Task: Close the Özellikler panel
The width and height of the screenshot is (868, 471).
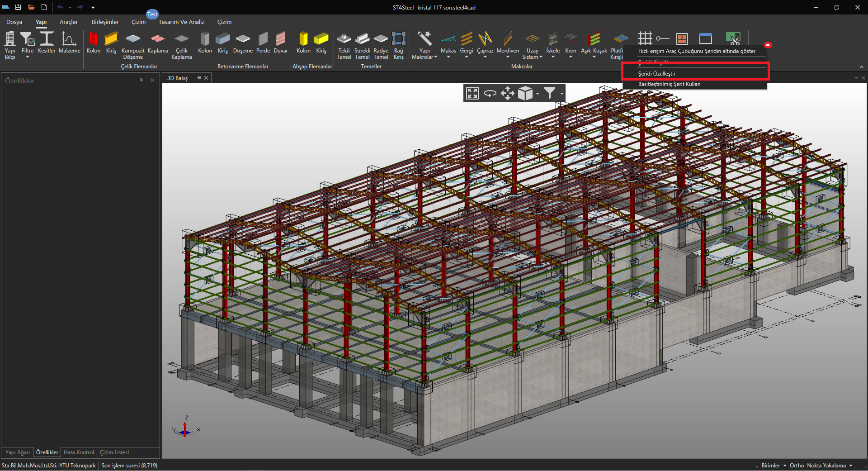Action: coord(152,80)
